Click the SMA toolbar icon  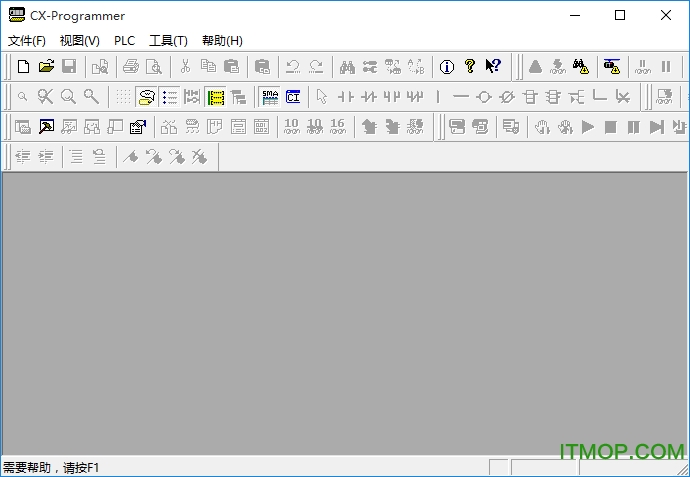coord(270,96)
